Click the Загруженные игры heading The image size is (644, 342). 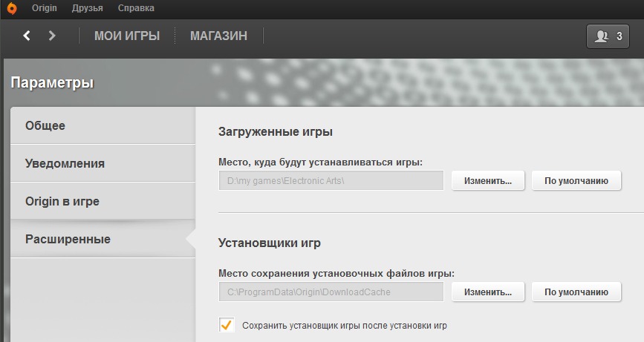point(275,131)
